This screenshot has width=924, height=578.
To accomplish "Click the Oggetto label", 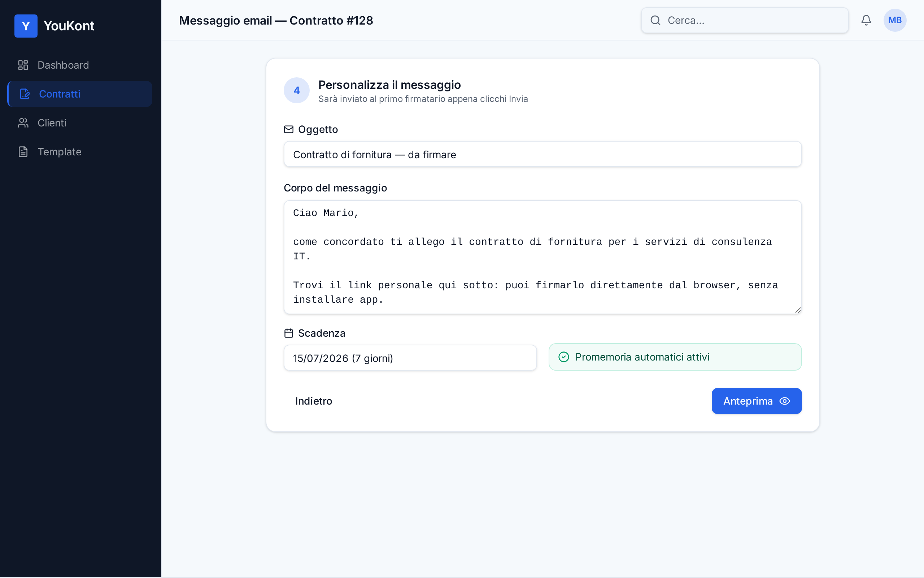I will pos(318,130).
